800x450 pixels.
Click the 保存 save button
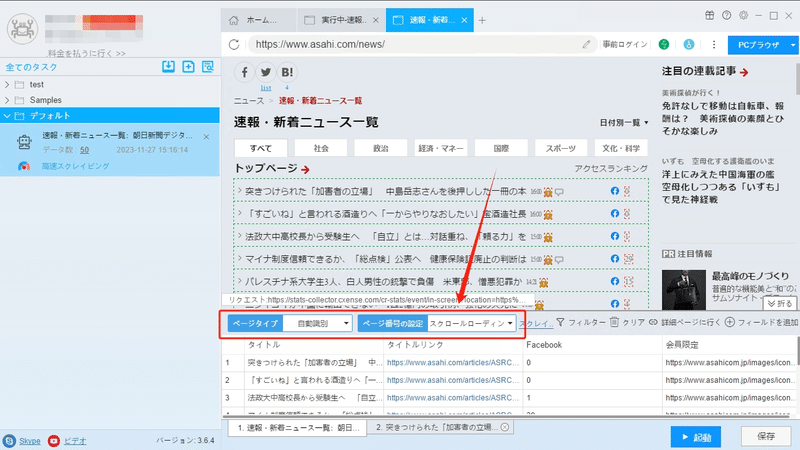[x=766, y=436]
